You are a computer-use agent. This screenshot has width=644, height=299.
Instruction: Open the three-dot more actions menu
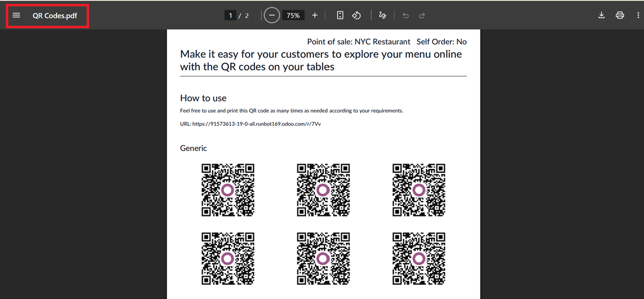click(x=638, y=16)
